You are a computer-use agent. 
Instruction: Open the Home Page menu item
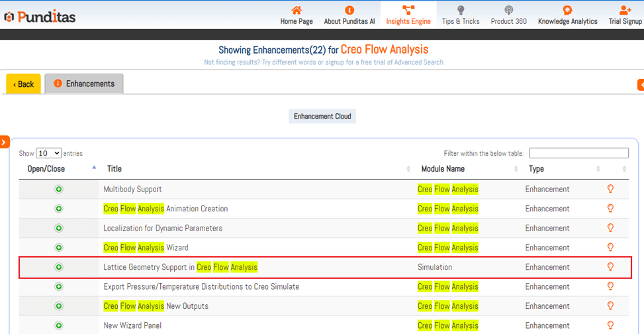pyautogui.click(x=297, y=15)
